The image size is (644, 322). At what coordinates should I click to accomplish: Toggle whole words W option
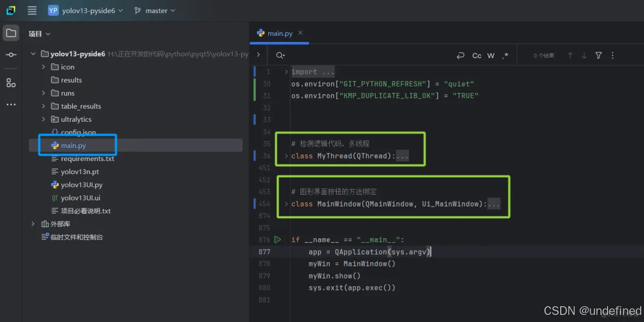tap(491, 55)
